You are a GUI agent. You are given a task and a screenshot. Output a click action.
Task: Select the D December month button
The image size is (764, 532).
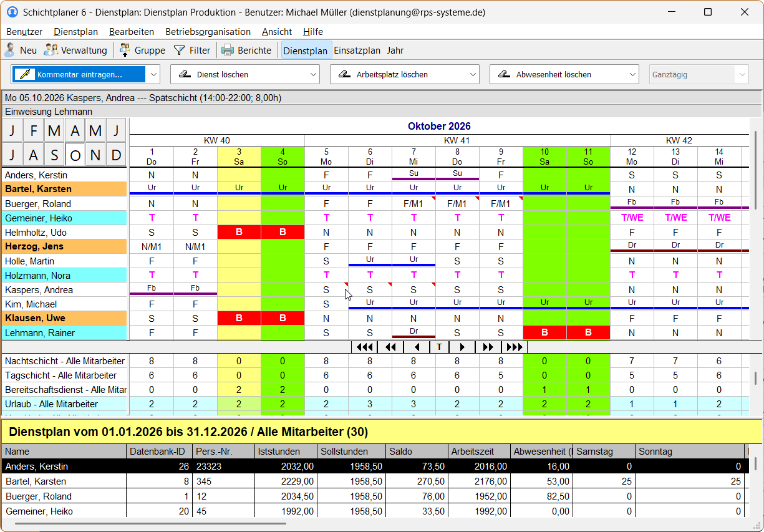pos(116,155)
